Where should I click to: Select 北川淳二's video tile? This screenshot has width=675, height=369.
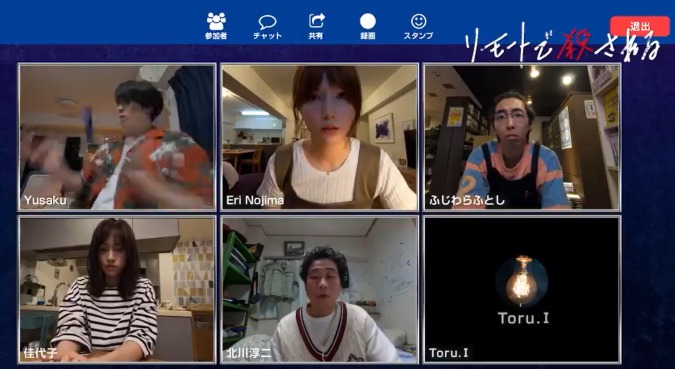(319, 289)
